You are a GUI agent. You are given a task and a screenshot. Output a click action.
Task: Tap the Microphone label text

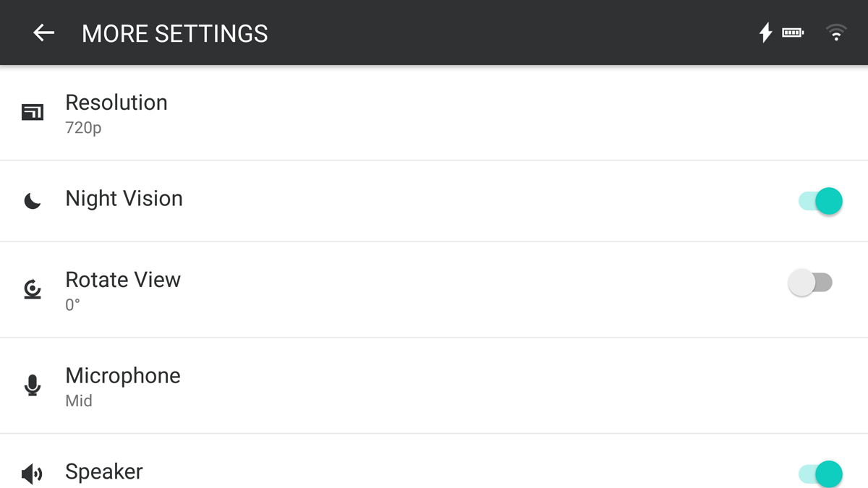click(x=123, y=376)
